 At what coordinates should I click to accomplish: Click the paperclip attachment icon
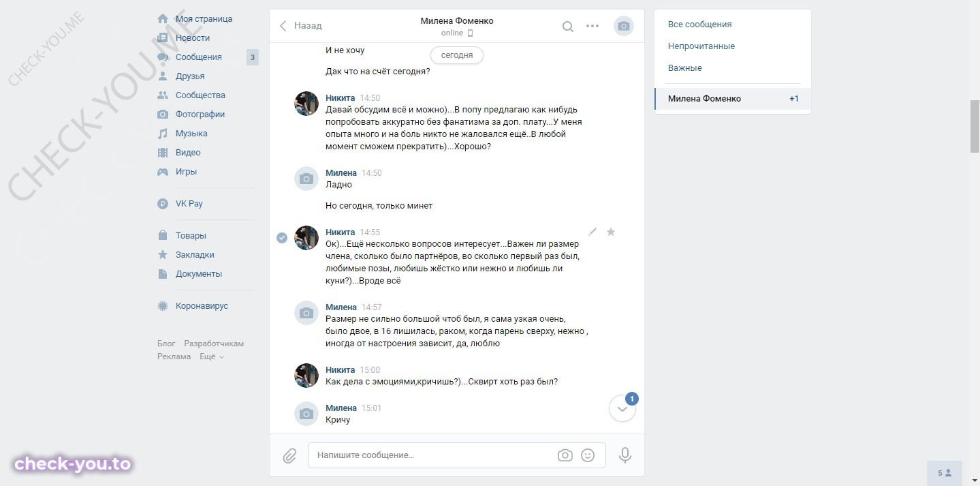click(289, 455)
